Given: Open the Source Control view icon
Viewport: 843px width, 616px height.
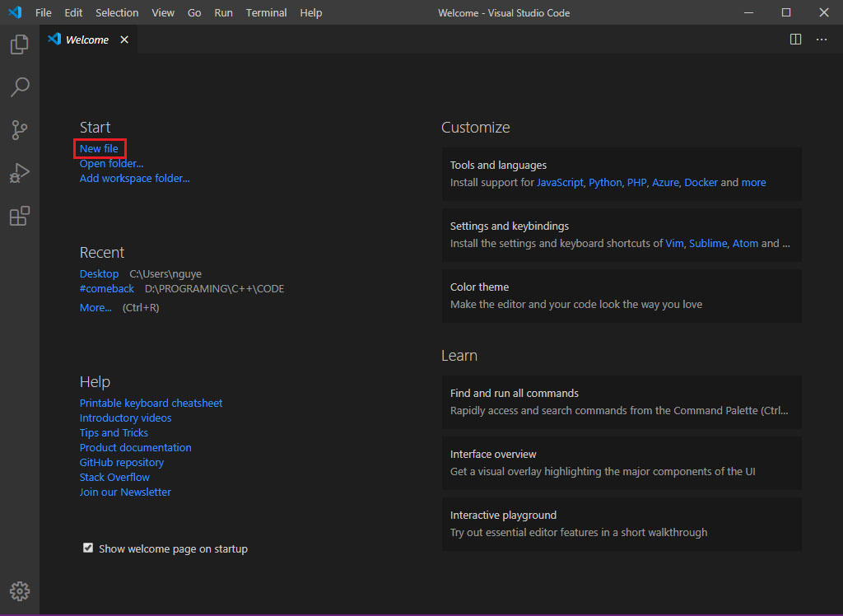Looking at the screenshot, I should (19, 130).
